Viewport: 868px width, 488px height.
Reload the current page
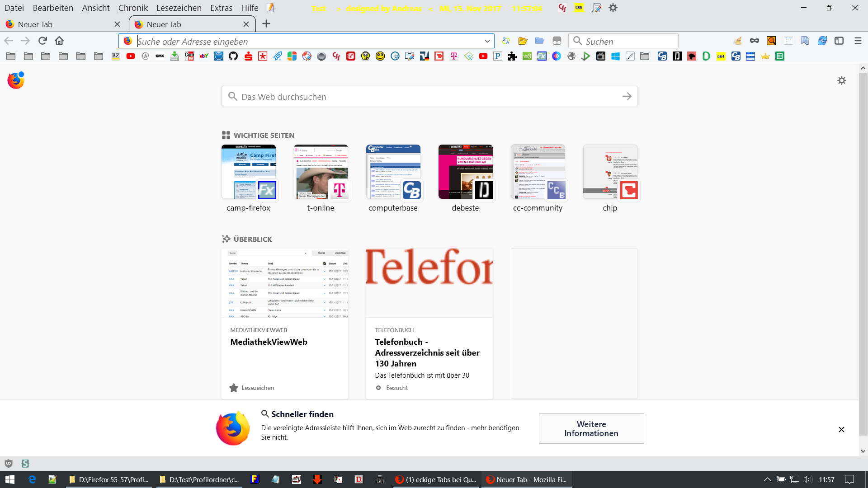42,41
